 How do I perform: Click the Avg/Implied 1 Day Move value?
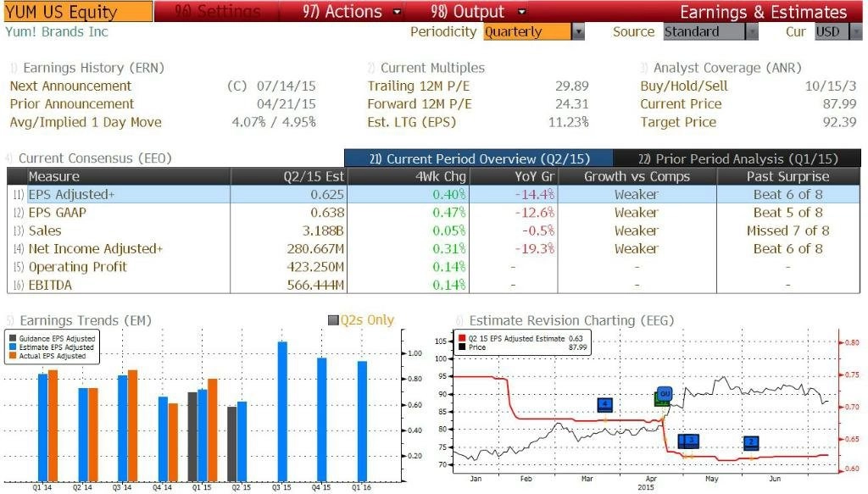tap(274, 122)
